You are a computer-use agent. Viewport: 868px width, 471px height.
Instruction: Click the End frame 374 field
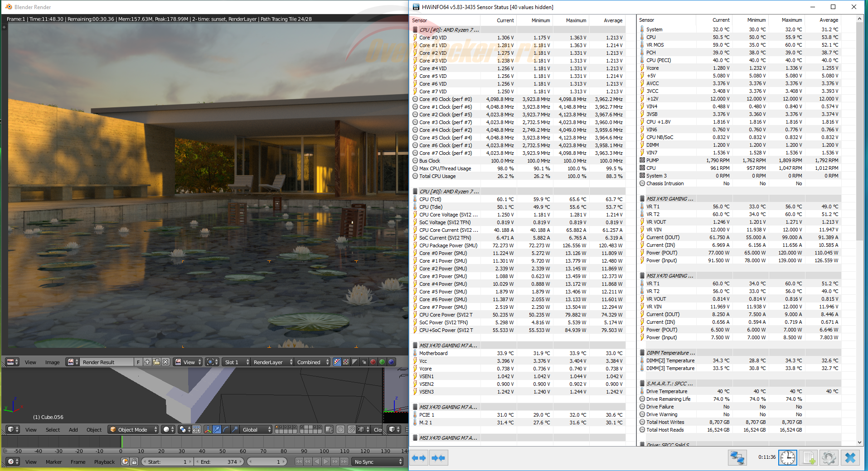pos(219,461)
